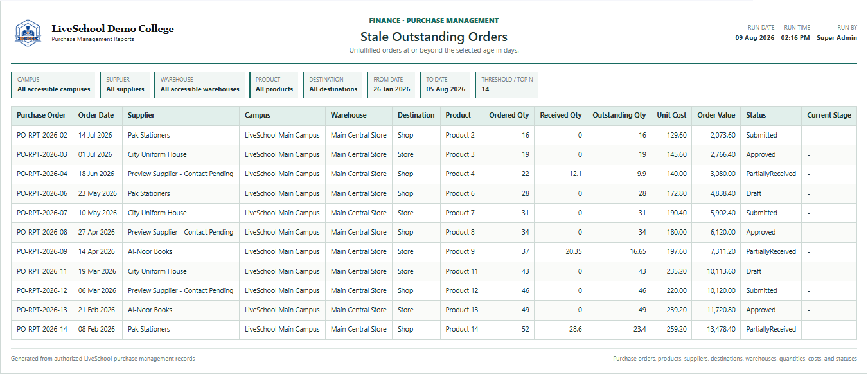Click the Stale Outstanding Orders title
Viewport: 868px width, 374px height.
pos(434,37)
